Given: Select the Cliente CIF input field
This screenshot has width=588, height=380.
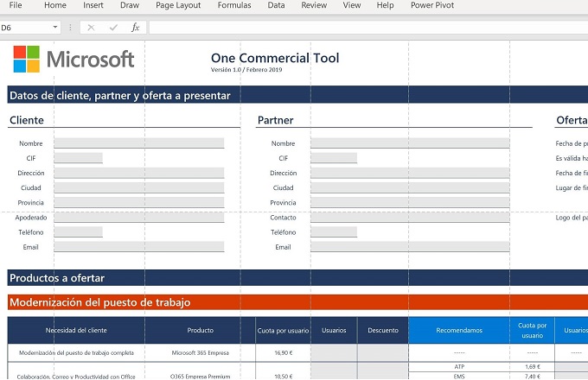Looking at the screenshot, I should point(79,158).
